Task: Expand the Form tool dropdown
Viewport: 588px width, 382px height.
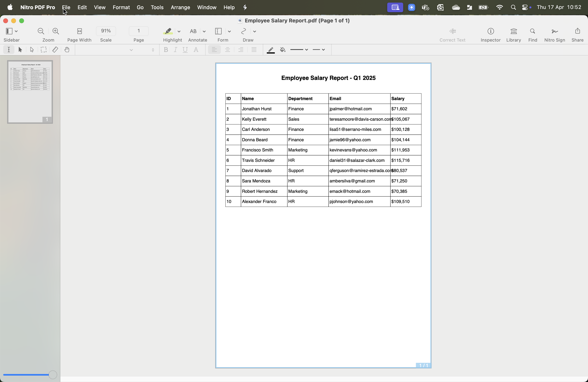Action: click(x=229, y=31)
